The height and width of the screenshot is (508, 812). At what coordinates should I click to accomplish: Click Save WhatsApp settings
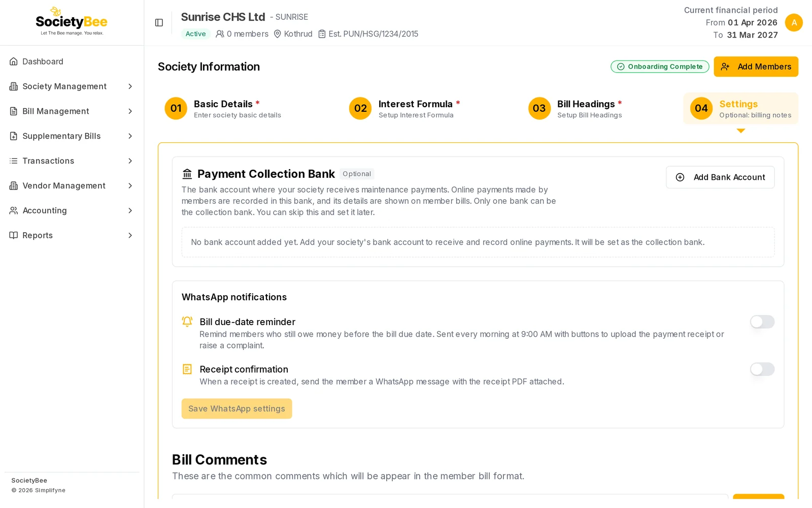tap(236, 409)
